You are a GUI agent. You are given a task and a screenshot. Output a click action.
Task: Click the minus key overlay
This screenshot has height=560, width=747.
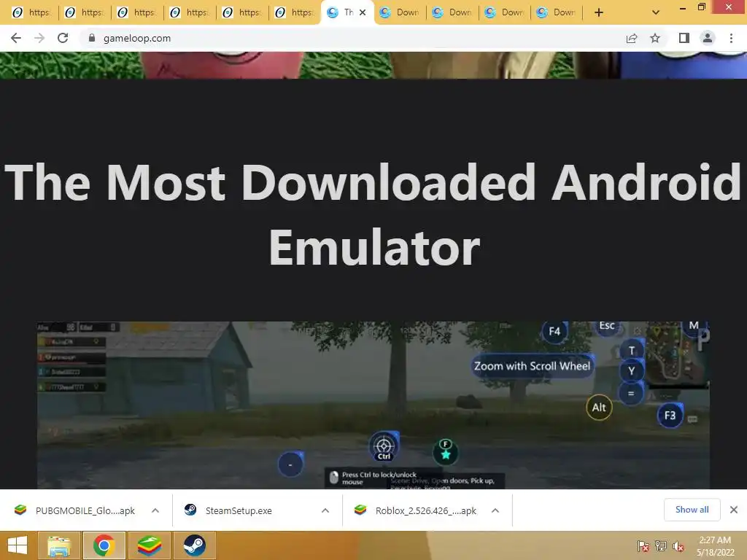290,464
